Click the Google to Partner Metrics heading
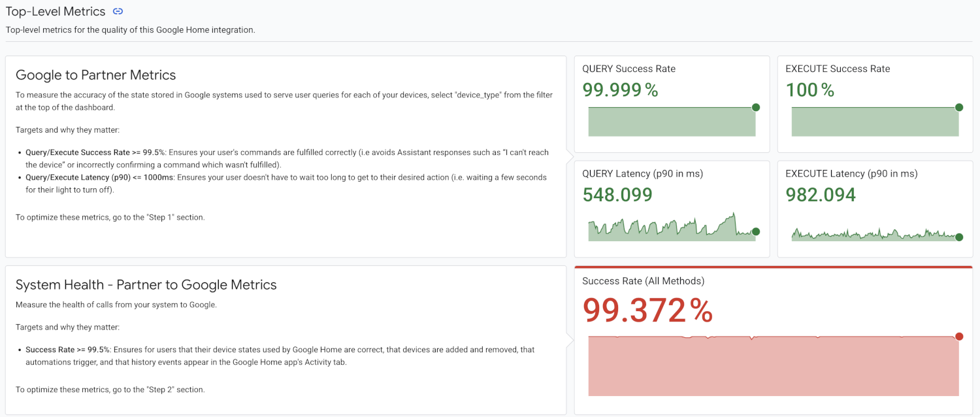 coord(95,75)
